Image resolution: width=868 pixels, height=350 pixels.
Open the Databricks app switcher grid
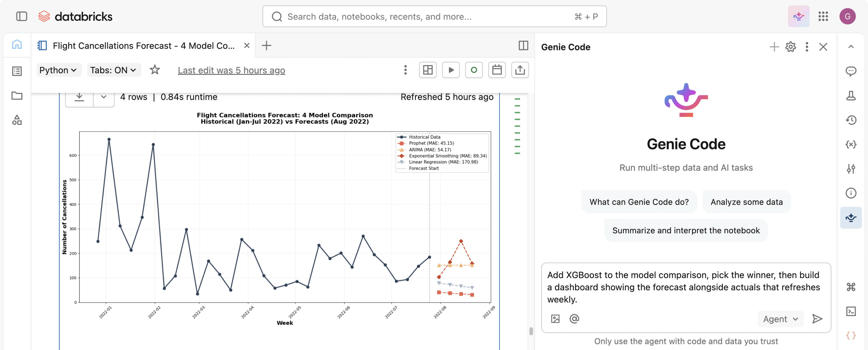[x=823, y=16]
